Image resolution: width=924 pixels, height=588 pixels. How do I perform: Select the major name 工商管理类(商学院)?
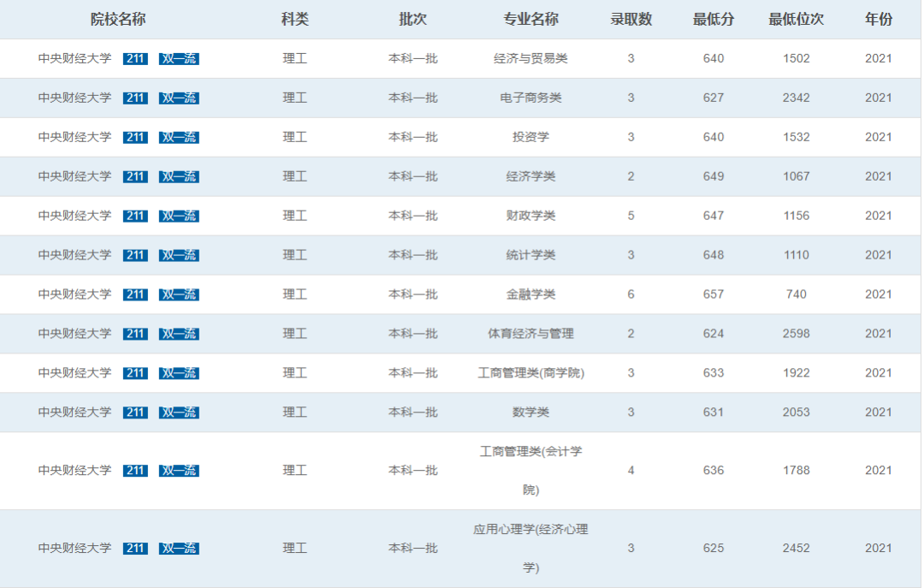point(530,372)
